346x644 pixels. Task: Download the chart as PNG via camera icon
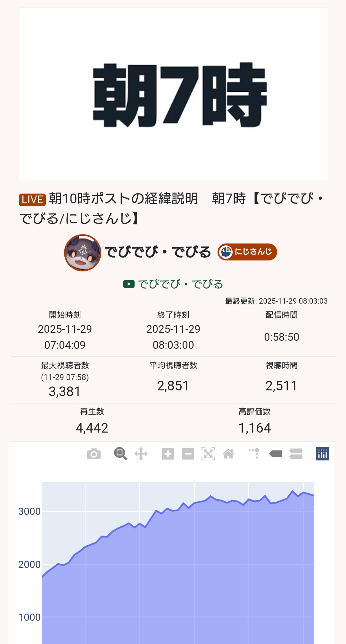click(x=94, y=454)
